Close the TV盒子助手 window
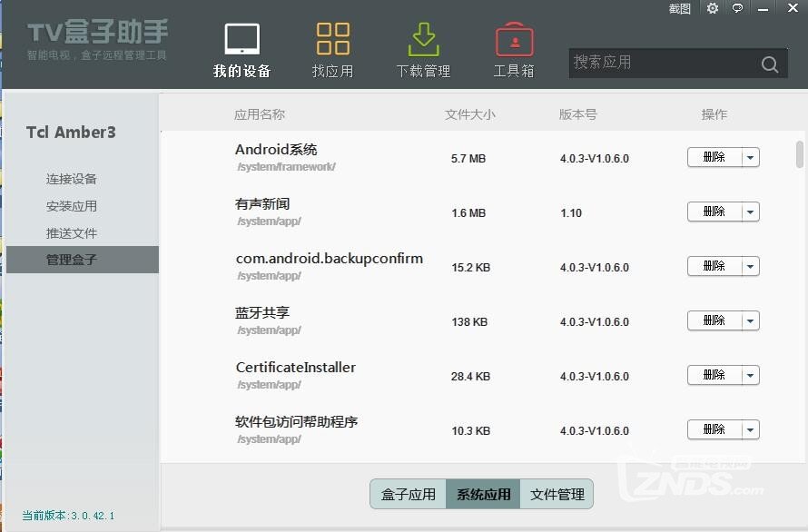 coord(793,8)
